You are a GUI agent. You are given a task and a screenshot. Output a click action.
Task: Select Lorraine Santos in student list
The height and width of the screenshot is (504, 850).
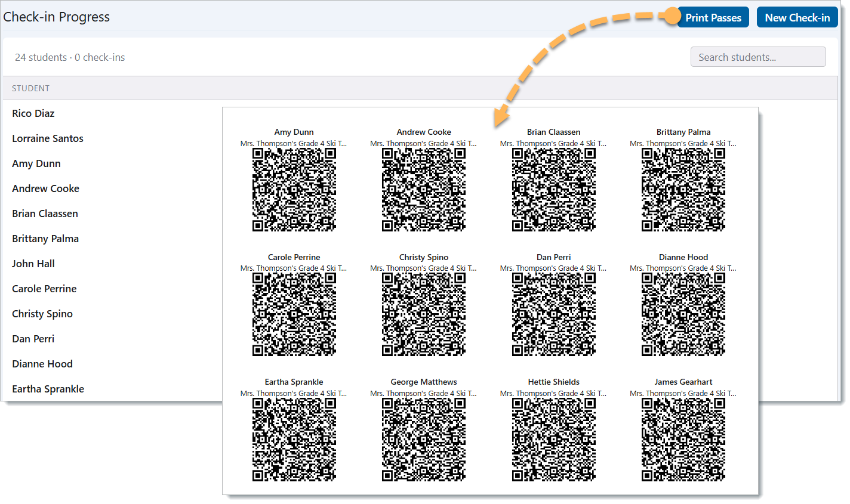coord(48,138)
